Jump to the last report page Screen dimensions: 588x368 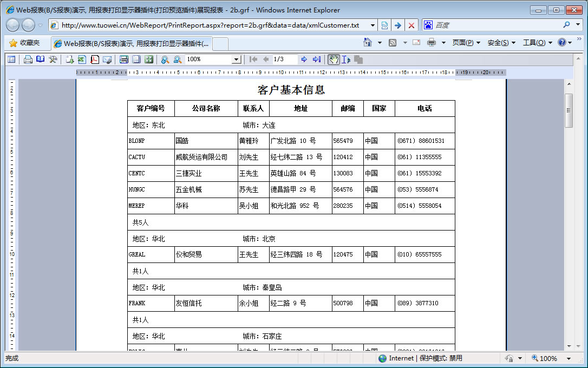317,60
